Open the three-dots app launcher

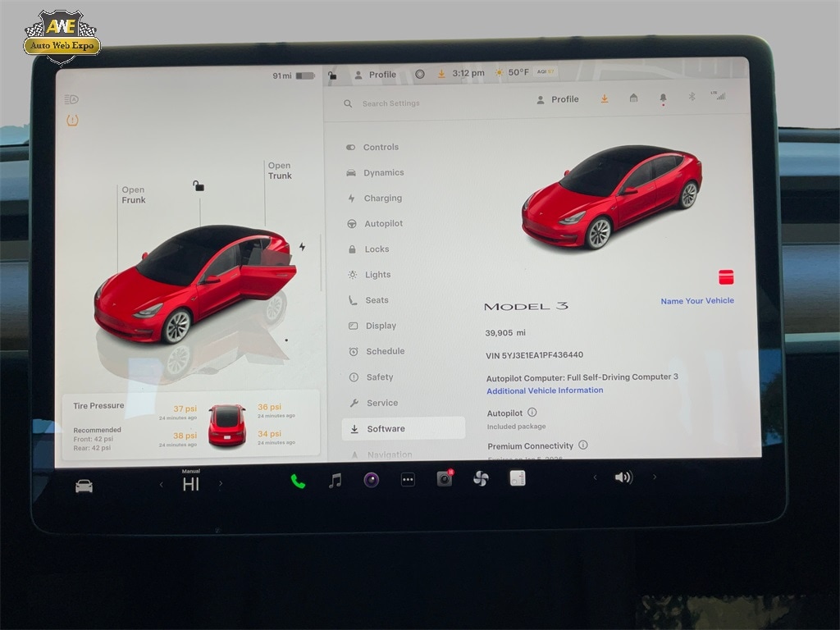point(408,480)
